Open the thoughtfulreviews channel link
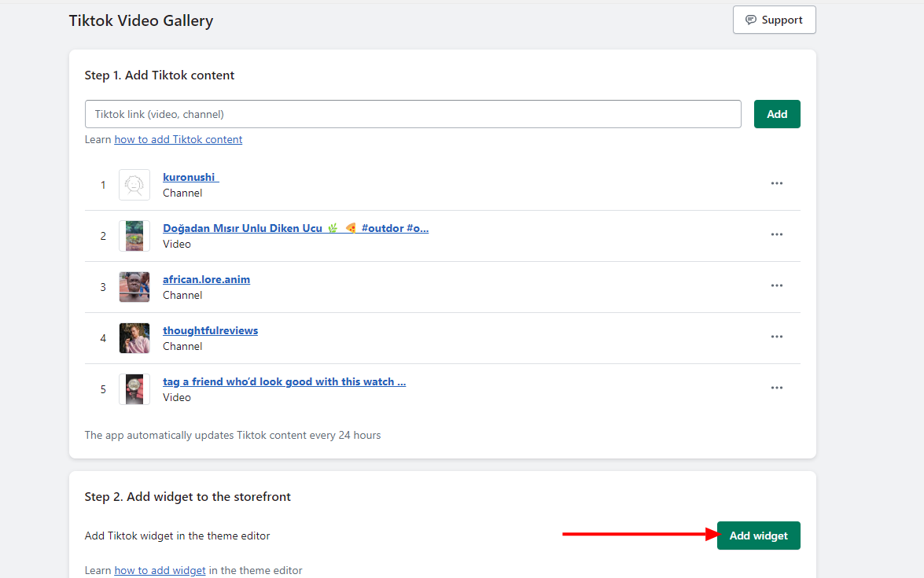924x578 pixels. (x=211, y=331)
